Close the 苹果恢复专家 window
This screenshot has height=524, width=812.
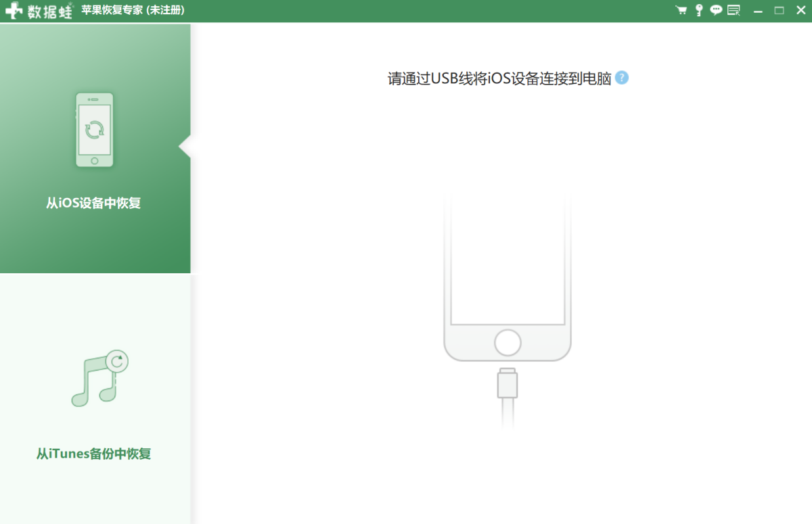coord(800,11)
